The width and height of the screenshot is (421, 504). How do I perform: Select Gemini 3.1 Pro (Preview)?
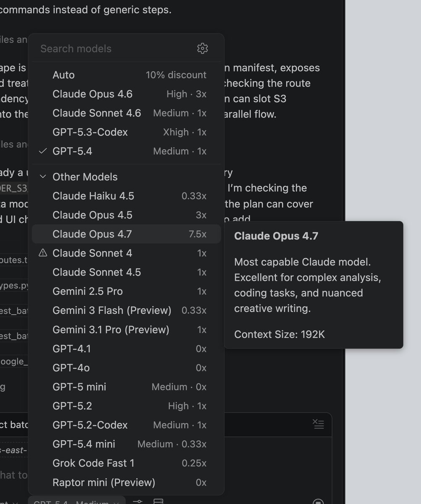[x=126, y=330]
